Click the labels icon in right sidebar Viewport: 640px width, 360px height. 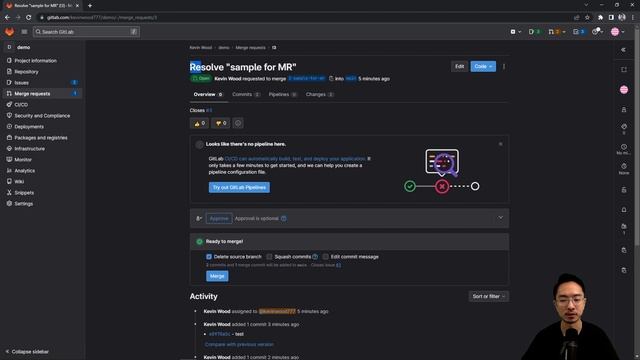pos(624,127)
